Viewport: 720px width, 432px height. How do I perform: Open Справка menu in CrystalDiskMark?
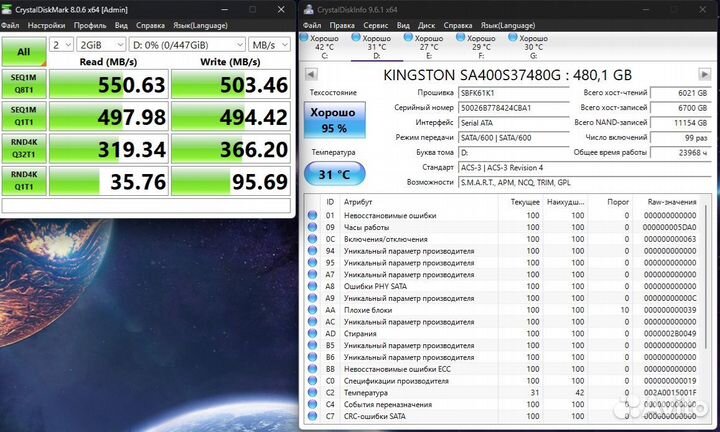coord(150,25)
